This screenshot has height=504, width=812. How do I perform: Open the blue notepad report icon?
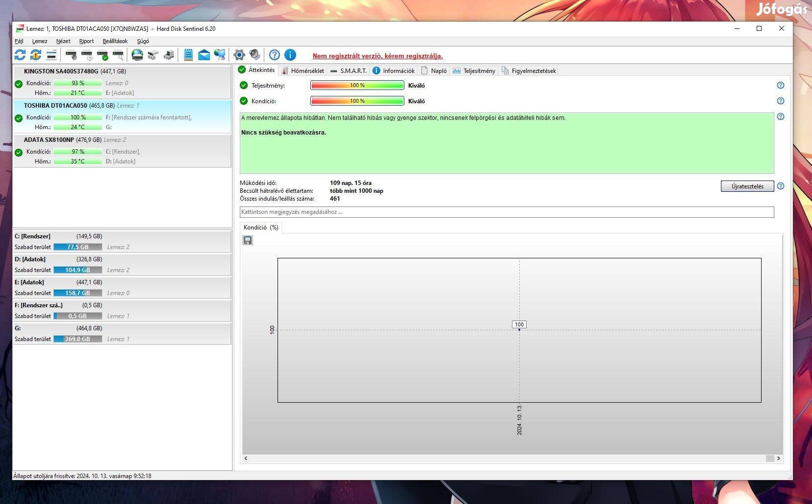pos(188,55)
